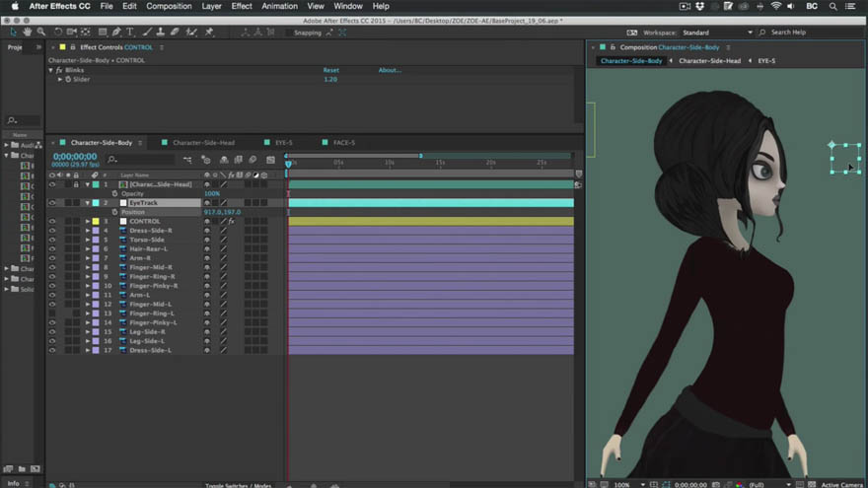Open the Composition menu
This screenshot has width=868, height=488.
[169, 6]
